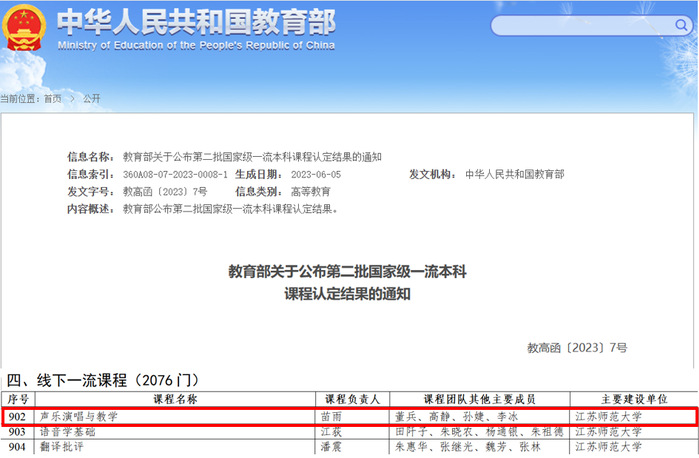The width and height of the screenshot is (699, 458).
Task: Click the 中华人民共和国教育部 site title
Action: pos(196,22)
